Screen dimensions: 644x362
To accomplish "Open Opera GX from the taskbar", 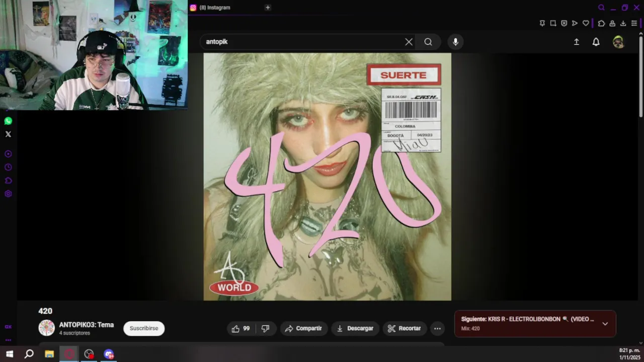I will pyautogui.click(x=69, y=354).
